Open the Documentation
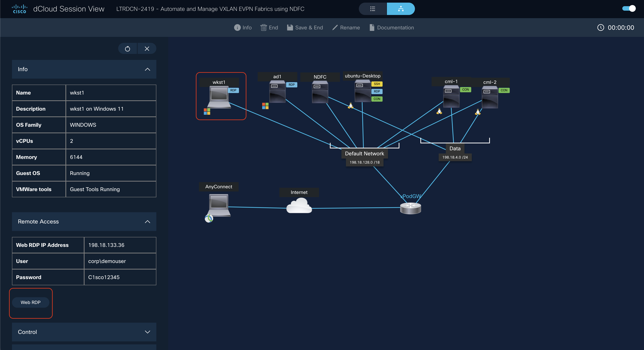 click(x=392, y=28)
